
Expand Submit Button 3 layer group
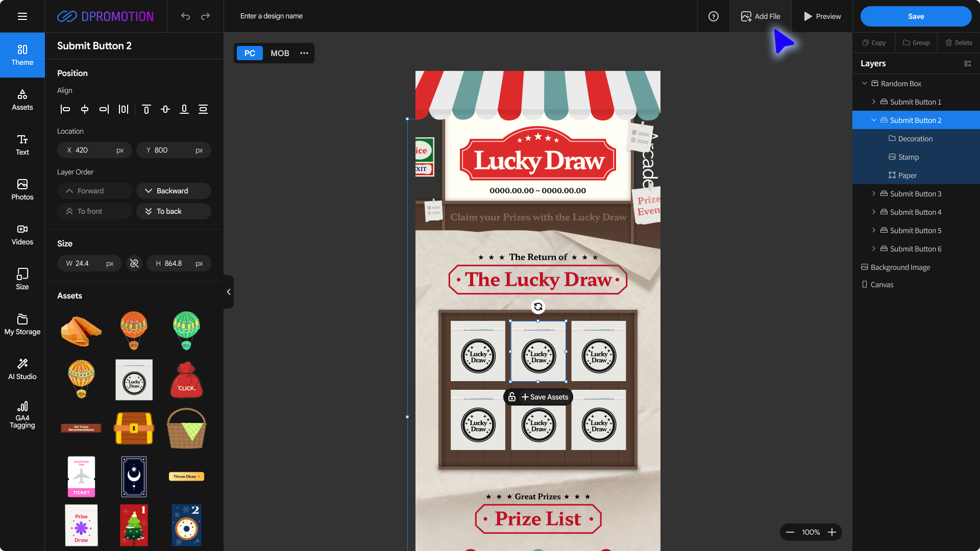click(874, 194)
